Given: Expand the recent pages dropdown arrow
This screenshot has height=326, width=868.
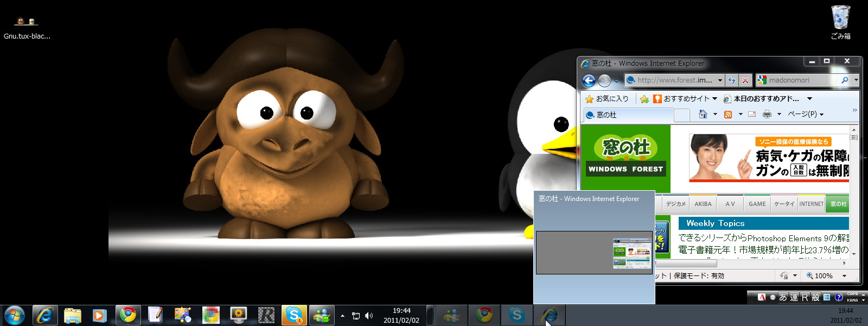Looking at the screenshot, I should click(x=617, y=81).
